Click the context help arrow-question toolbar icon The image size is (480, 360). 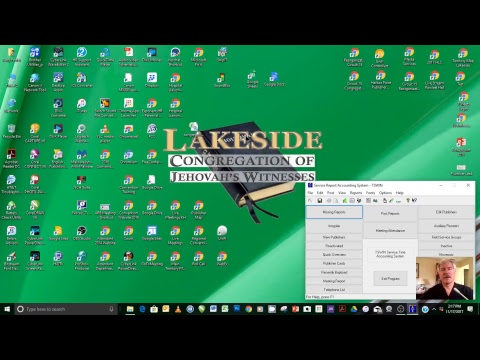[414, 200]
